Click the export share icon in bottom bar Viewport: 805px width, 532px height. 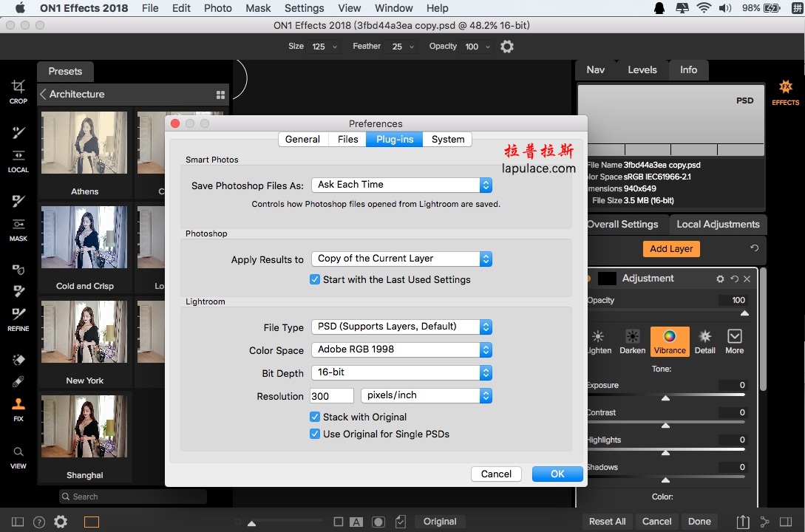point(743,522)
